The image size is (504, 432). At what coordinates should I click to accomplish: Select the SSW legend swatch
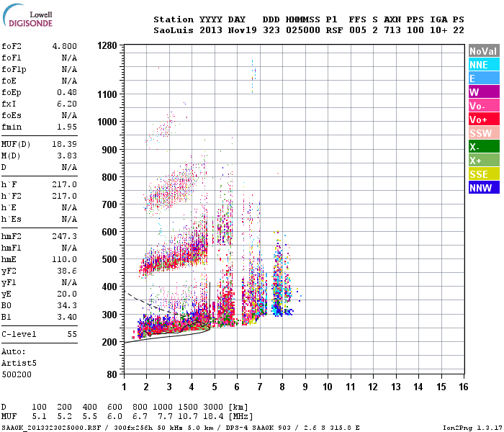point(484,133)
